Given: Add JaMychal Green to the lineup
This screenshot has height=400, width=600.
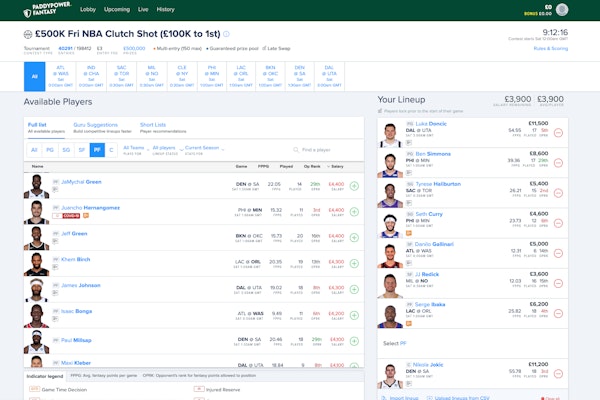Looking at the screenshot, I should (x=354, y=186).
